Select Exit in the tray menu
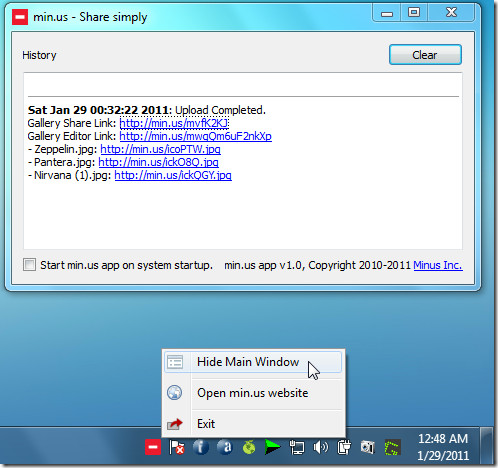 click(x=253, y=424)
